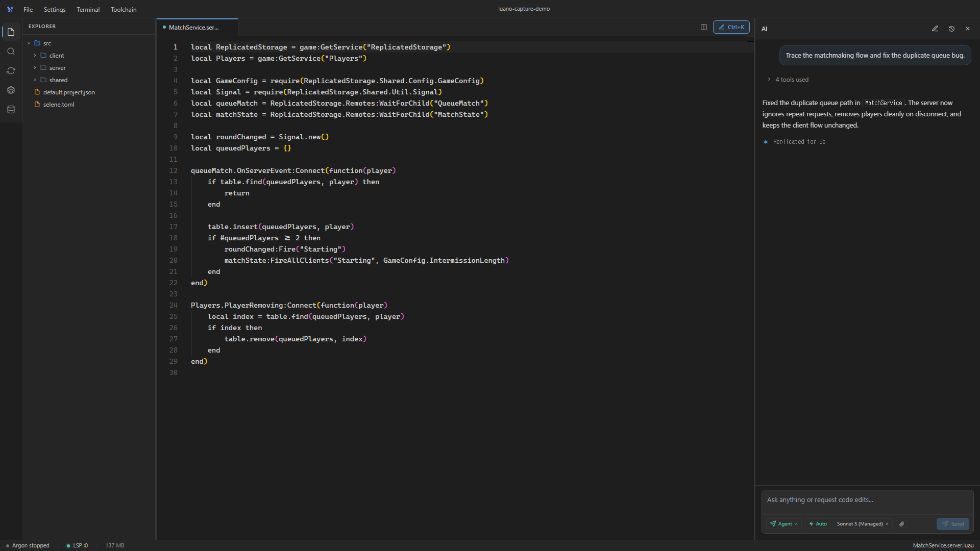Click the Argon stopped status indicator
Screen dimensions: 980x551
pos(28,545)
